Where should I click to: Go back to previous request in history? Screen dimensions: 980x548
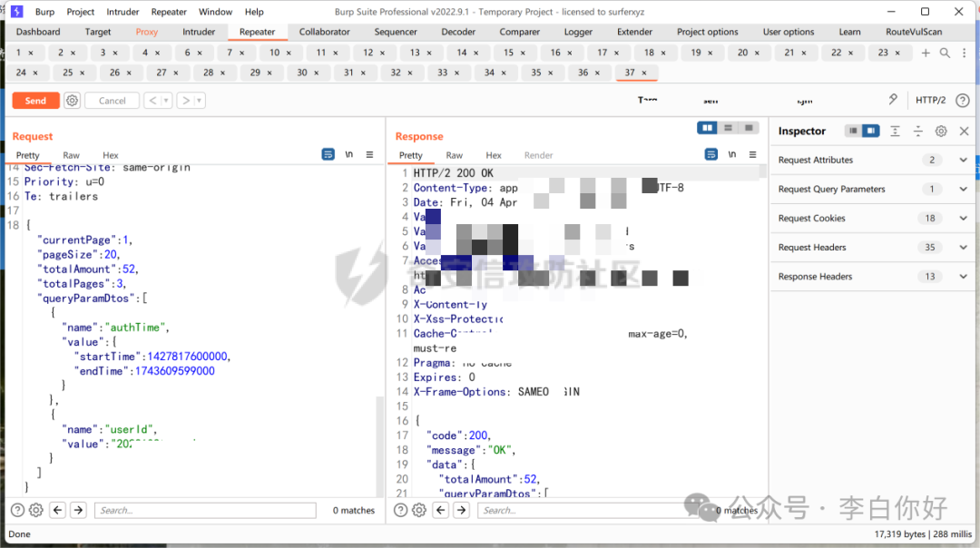[x=153, y=101]
